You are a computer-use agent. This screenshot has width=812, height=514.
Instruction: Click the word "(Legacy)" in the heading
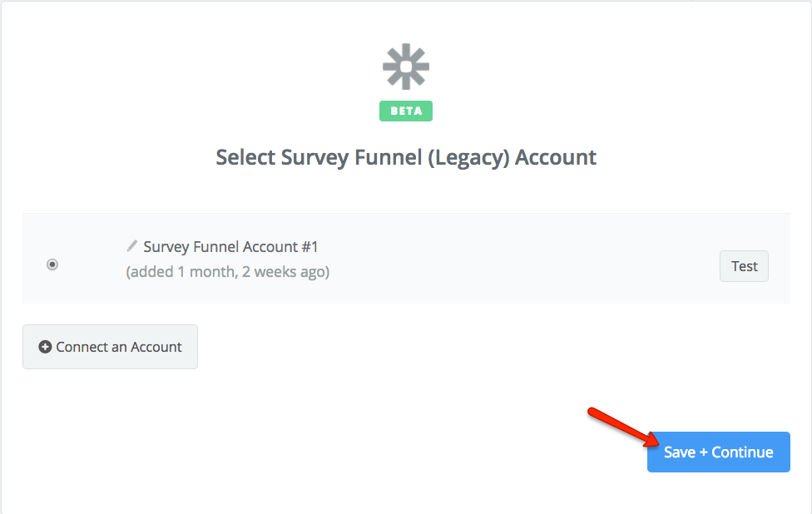468,157
